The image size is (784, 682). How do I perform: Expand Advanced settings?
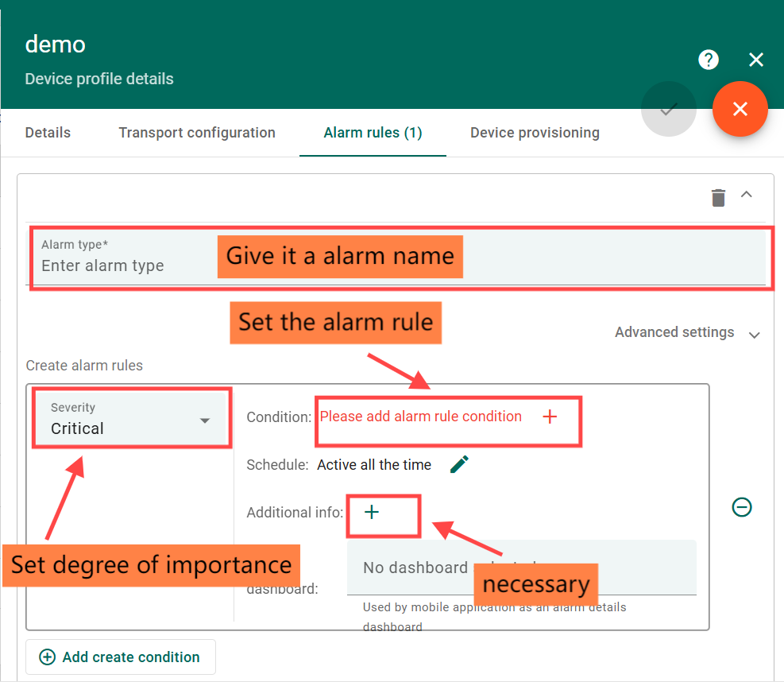point(687,333)
